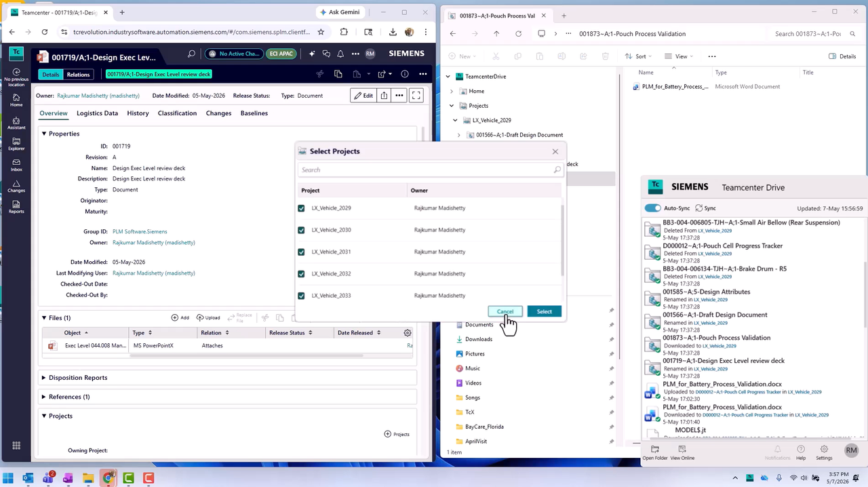The width and height of the screenshot is (868, 487).
Task: Click the copy icon in Teamcenter object toolbar
Action: pyautogui.click(x=338, y=74)
